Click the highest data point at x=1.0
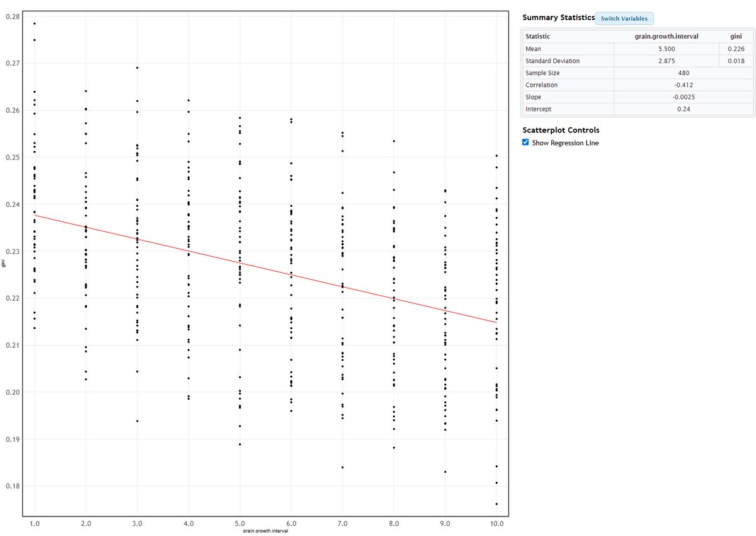Image resolution: width=756 pixels, height=536 pixels. (35, 23)
